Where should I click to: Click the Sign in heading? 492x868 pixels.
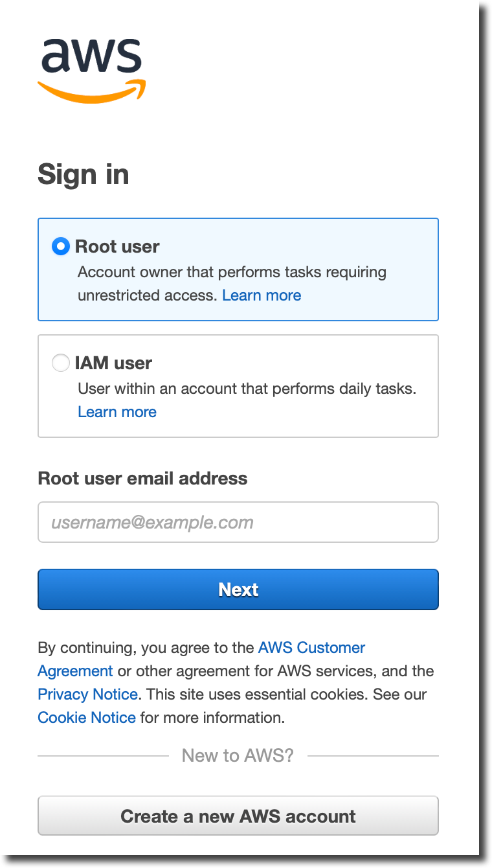(x=84, y=175)
